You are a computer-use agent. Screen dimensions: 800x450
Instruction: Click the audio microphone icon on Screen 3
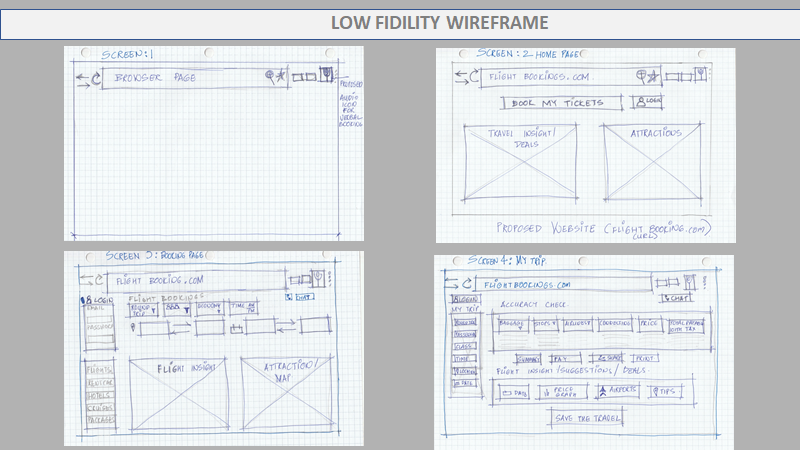point(316,278)
